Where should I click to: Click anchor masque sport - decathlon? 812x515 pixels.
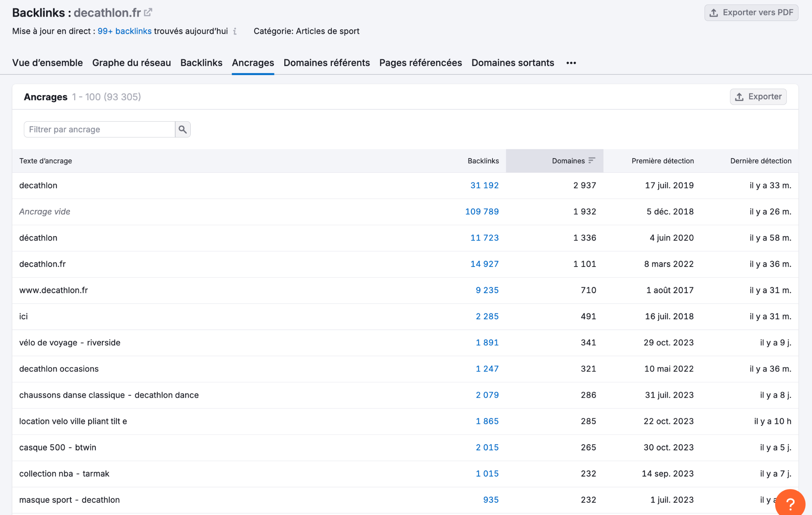69,500
